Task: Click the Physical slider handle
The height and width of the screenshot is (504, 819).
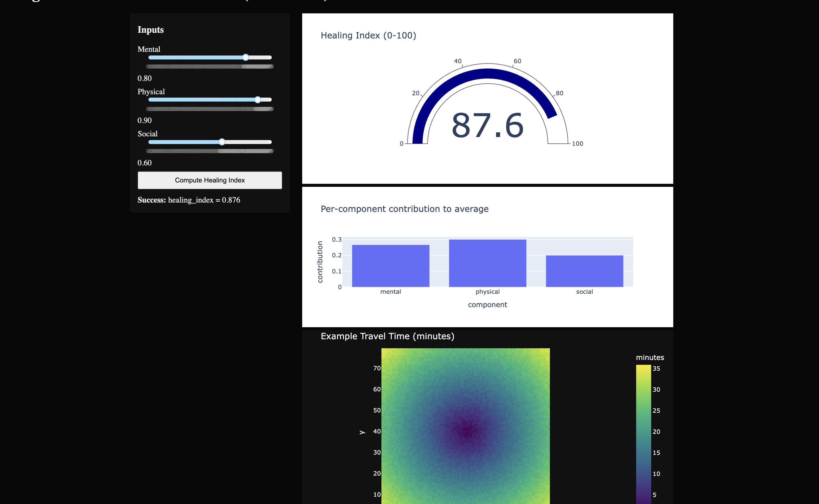Action: pos(258,100)
